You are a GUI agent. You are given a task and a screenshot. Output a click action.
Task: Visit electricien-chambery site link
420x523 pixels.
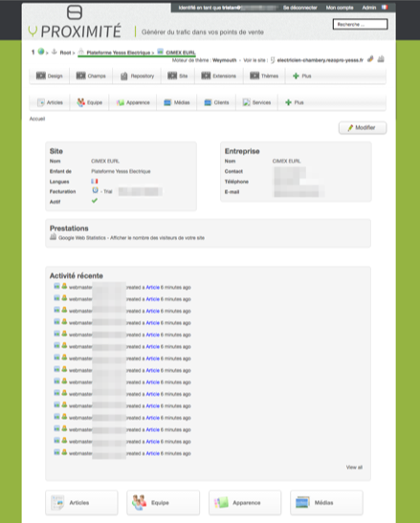tap(320, 60)
